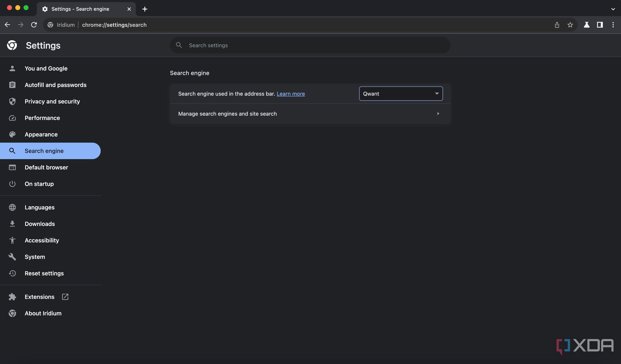Click the Iridium logo beside Settings
Viewport: 621px width, 364px height.
12,45
